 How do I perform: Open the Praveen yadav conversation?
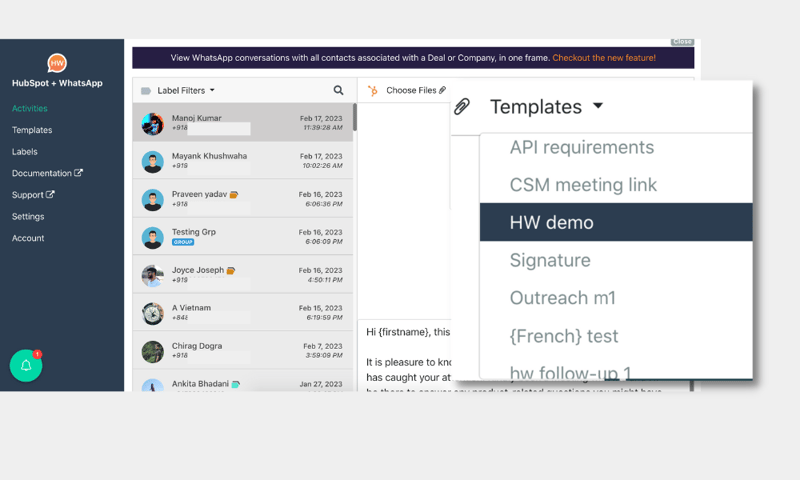point(243,198)
